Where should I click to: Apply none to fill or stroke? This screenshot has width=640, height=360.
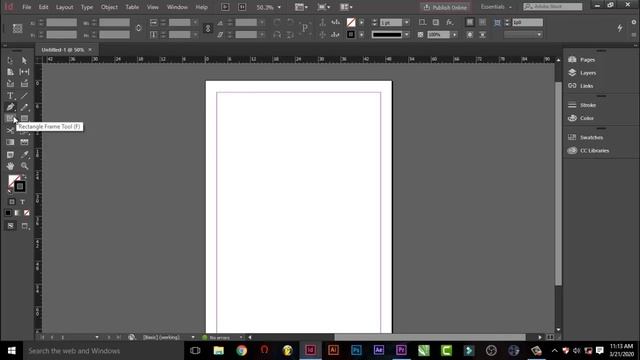point(27,213)
